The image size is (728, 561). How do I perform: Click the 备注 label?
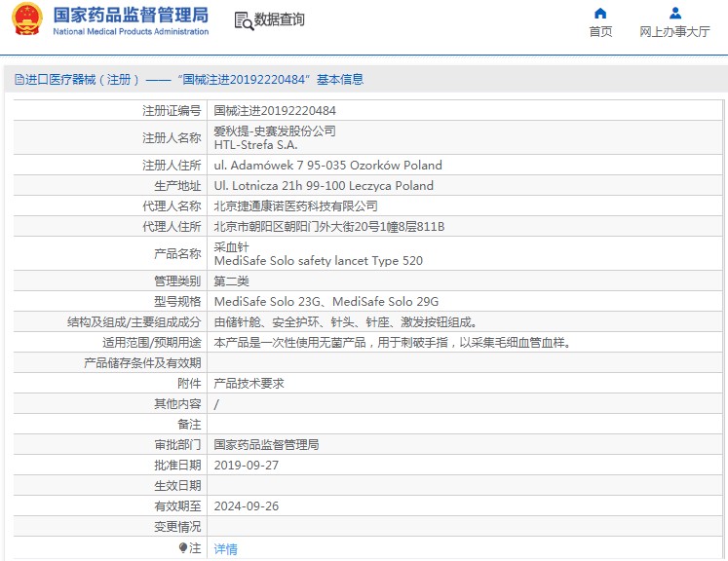[x=189, y=424]
